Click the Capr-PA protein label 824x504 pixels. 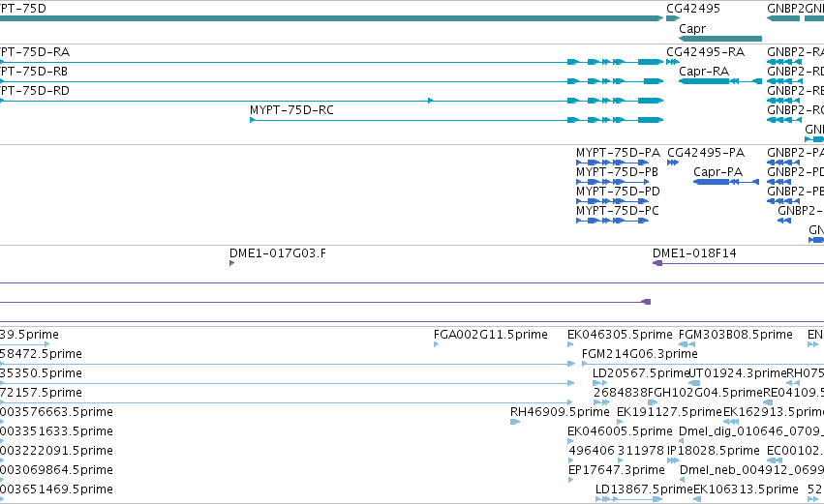click(x=717, y=172)
